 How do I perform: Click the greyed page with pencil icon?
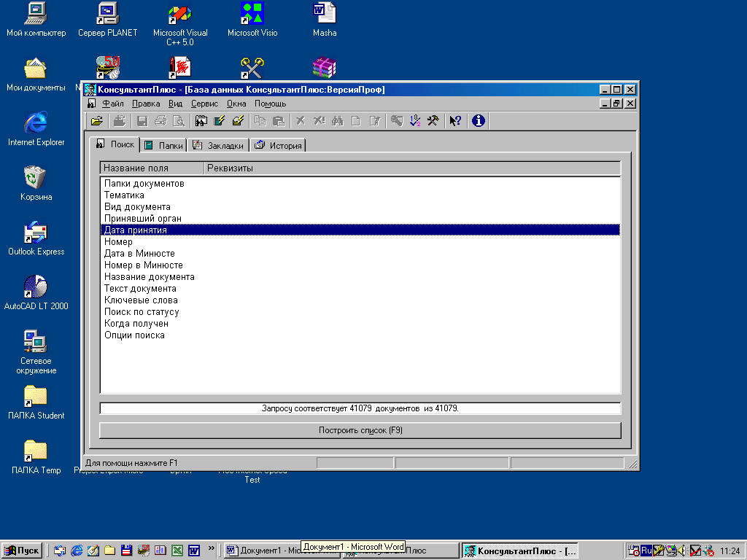[x=374, y=121]
